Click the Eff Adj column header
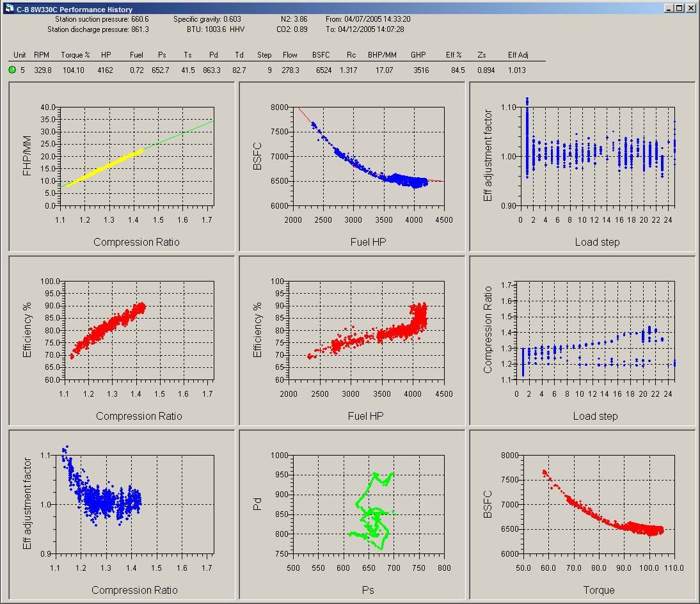 (x=518, y=55)
